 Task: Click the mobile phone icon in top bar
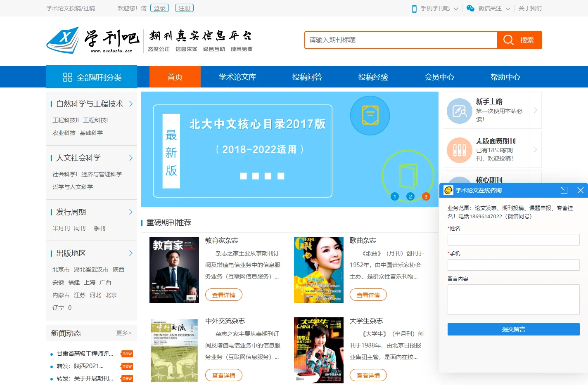414,9
